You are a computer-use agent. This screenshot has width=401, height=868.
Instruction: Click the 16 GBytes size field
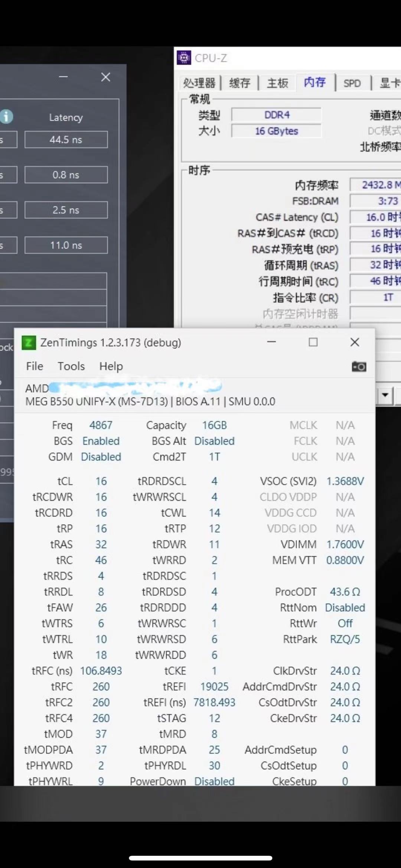pyautogui.click(x=277, y=131)
